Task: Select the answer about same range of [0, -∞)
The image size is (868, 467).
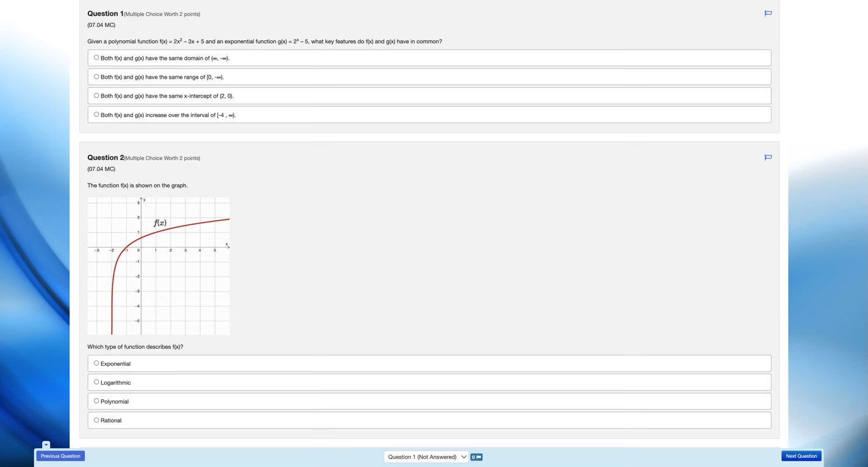Action: 96,76
